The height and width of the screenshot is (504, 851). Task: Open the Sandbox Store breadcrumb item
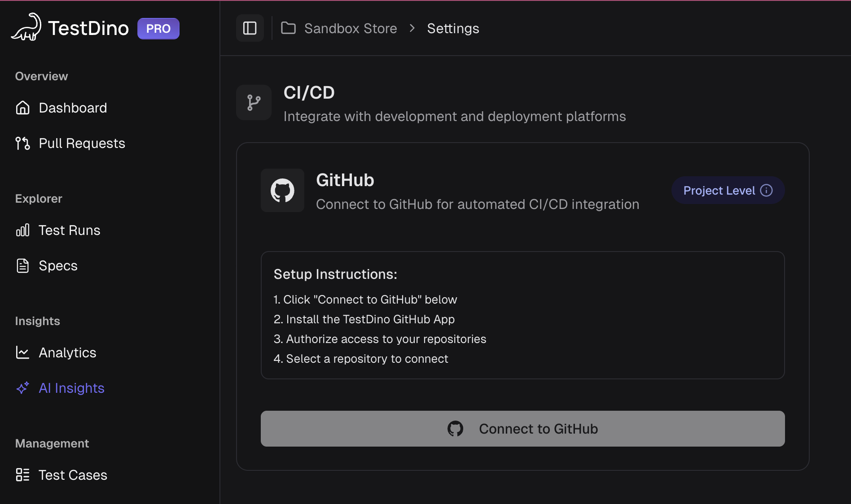(351, 28)
